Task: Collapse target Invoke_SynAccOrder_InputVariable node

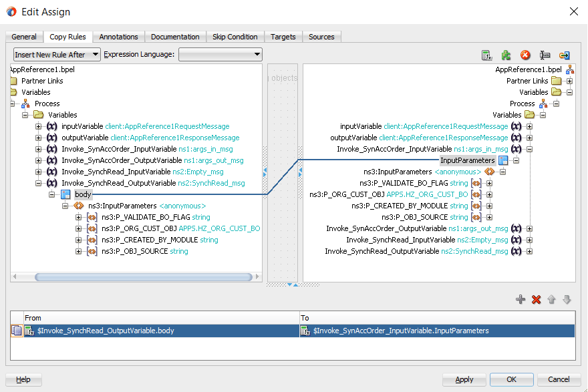Action: pos(529,149)
